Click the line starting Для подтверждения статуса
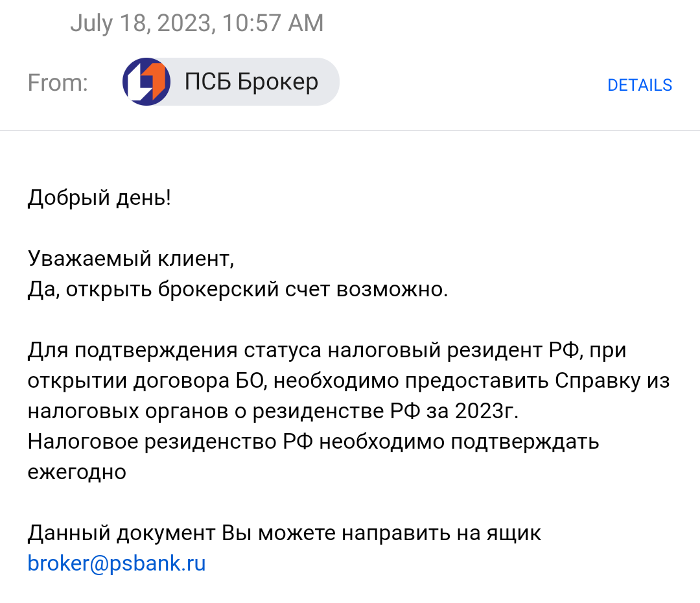Image resolution: width=700 pixels, height=603 pixels. 327,351
